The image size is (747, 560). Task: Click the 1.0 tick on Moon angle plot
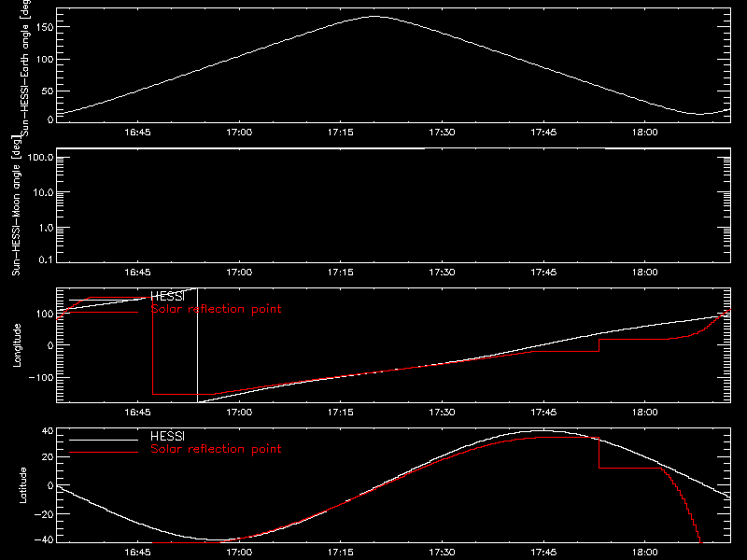46,228
